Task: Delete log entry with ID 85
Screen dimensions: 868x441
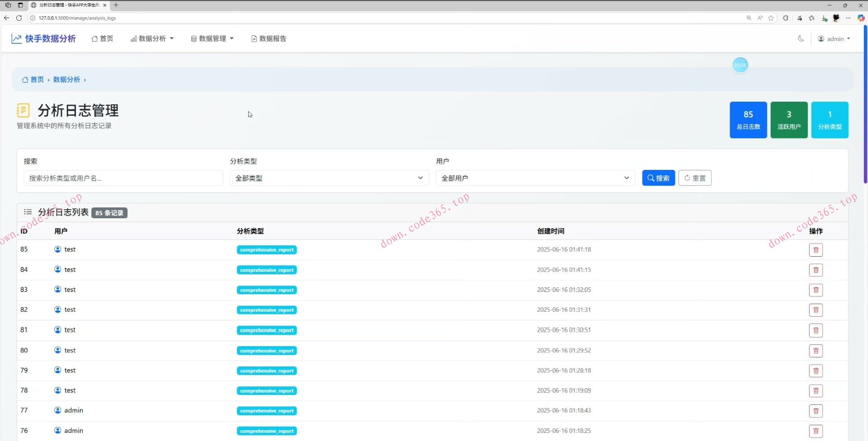Action: (x=816, y=250)
